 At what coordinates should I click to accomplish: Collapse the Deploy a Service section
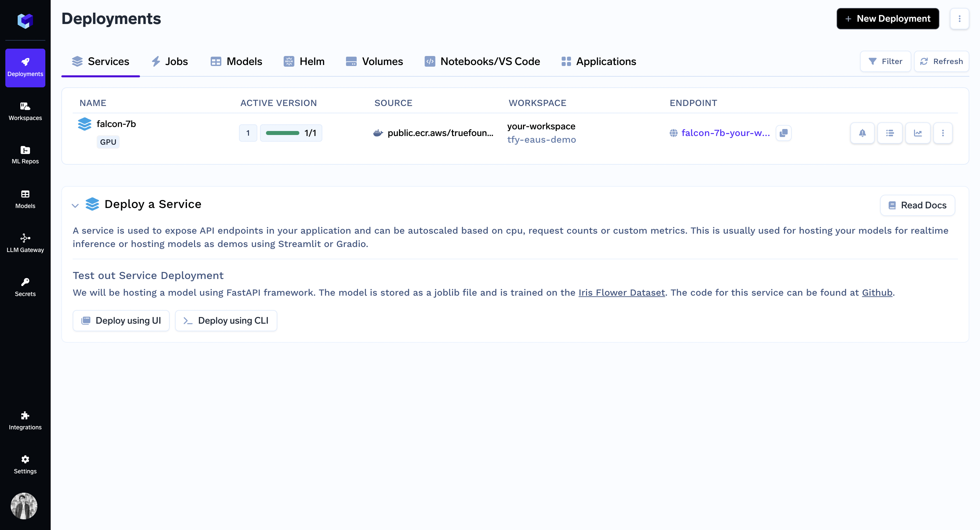coord(75,205)
